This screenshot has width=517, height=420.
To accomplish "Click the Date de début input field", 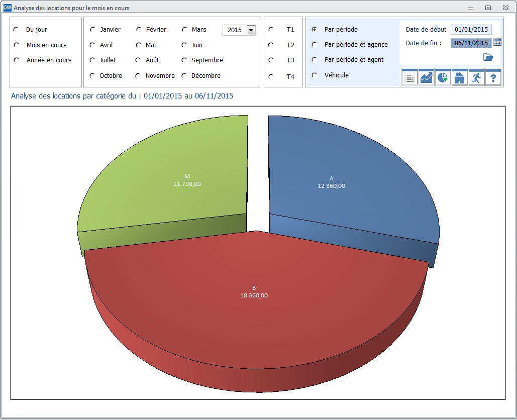I will tap(471, 29).
